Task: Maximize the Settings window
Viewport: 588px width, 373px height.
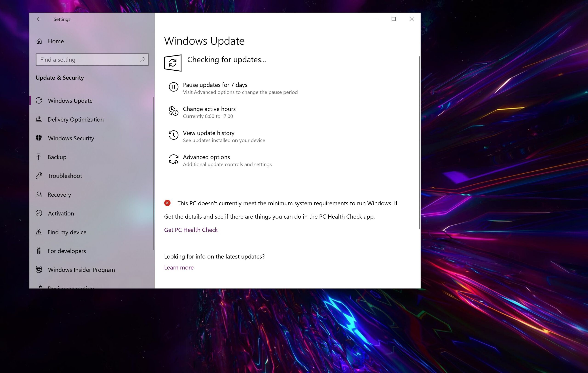Action: (393, 19)
